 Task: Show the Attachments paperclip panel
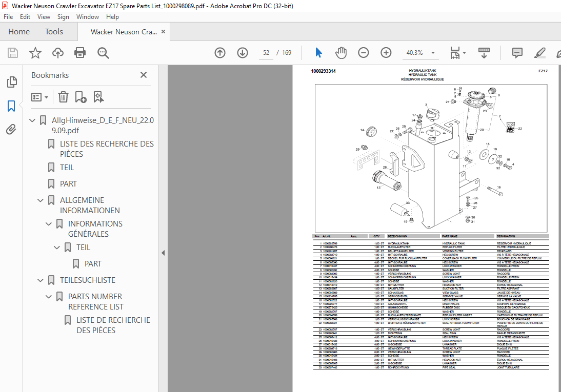11,129
